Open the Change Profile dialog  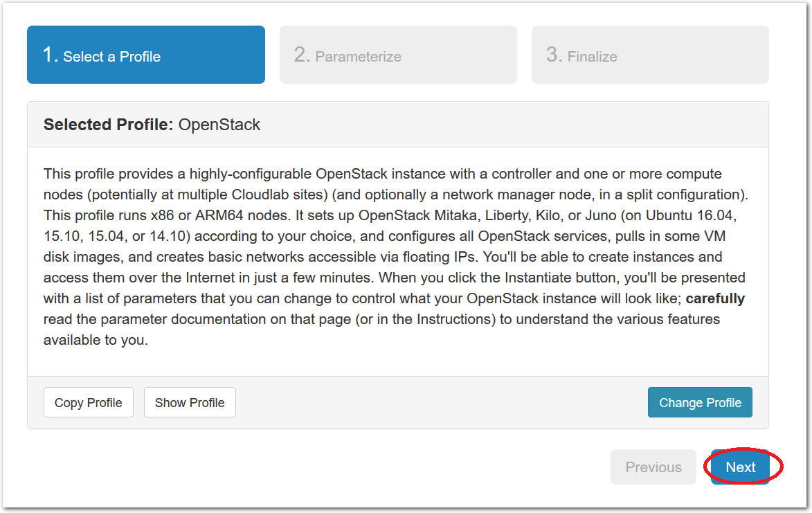(700, 402)
